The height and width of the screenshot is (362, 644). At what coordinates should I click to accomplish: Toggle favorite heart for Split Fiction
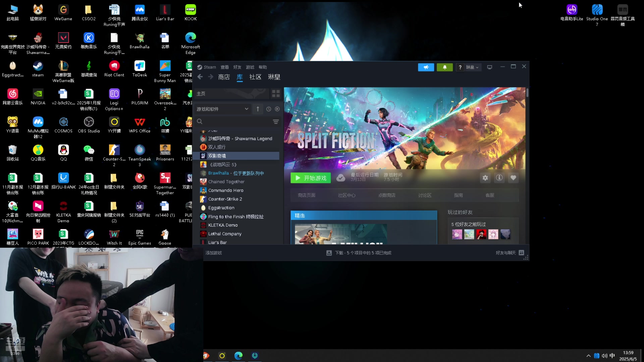pyautogui.click(x=513, y=178)
